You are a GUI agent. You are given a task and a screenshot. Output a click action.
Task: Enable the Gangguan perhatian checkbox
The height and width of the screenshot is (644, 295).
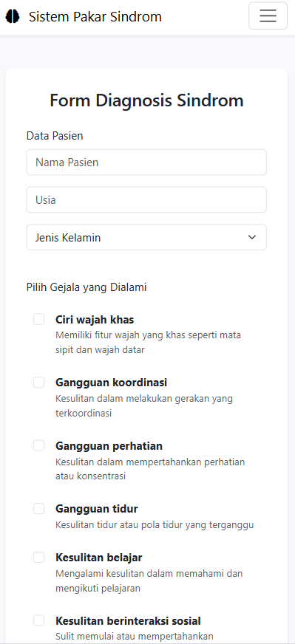coord(38,445)
